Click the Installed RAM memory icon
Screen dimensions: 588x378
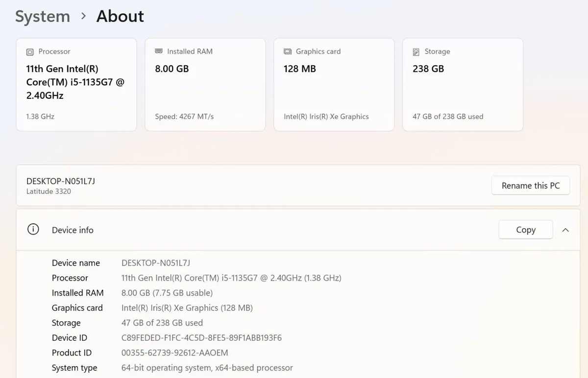tap(159, 51)
